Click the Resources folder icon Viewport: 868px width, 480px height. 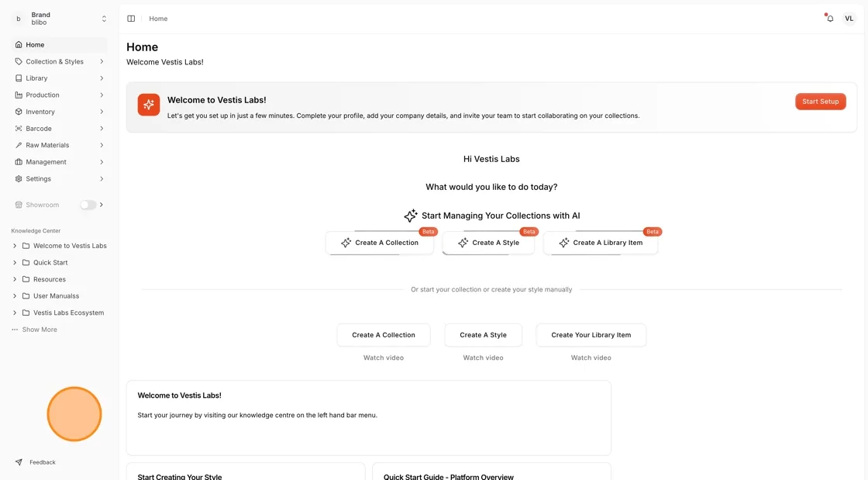click(26, 279)
